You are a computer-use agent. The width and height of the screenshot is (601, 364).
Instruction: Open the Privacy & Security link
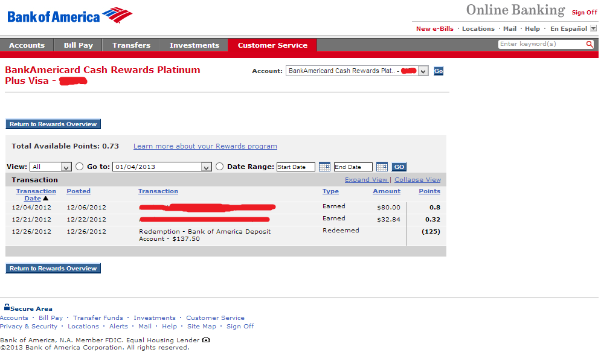[29, 326]
